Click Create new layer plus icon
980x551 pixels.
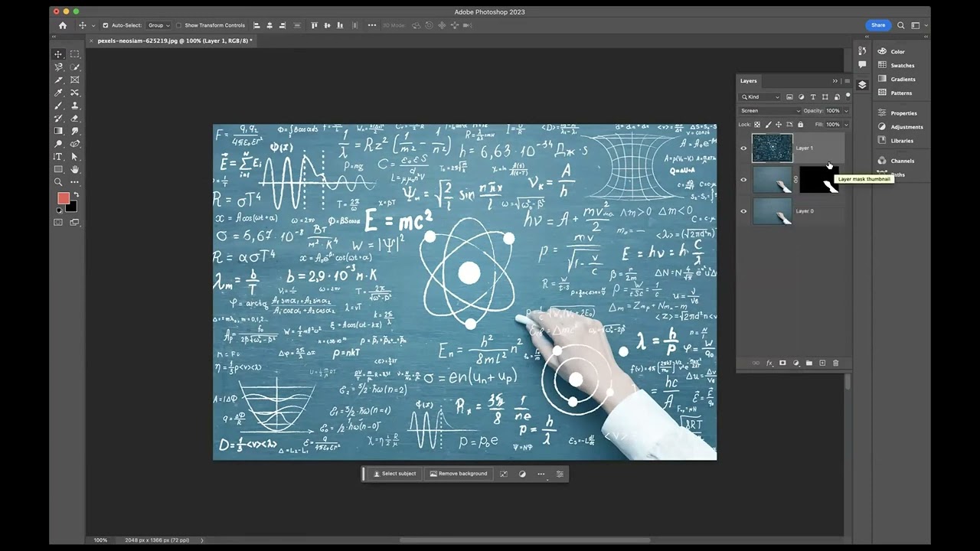[x=822, y=363]
